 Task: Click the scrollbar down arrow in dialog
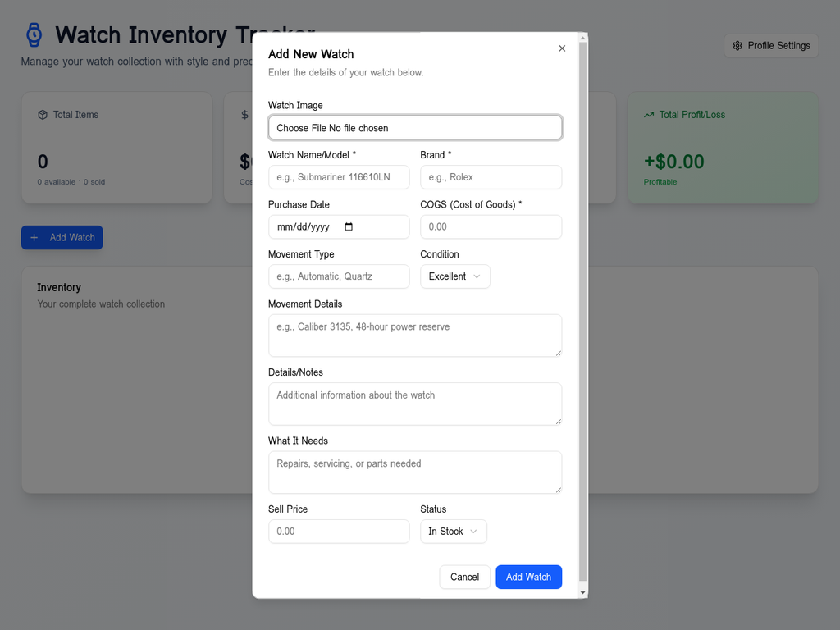pyautogui.click(x=583, y=592)
